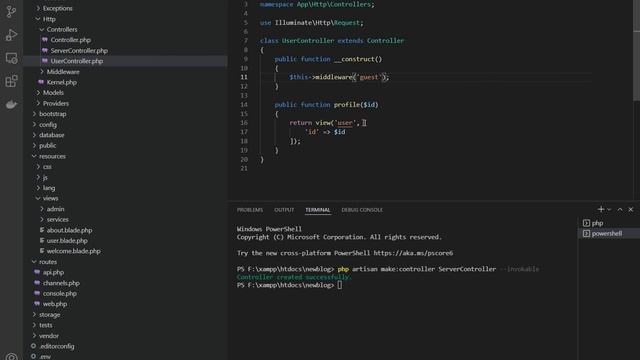640x360 pixels.
Task: Open the Source Control view
Action: (11, 11)
